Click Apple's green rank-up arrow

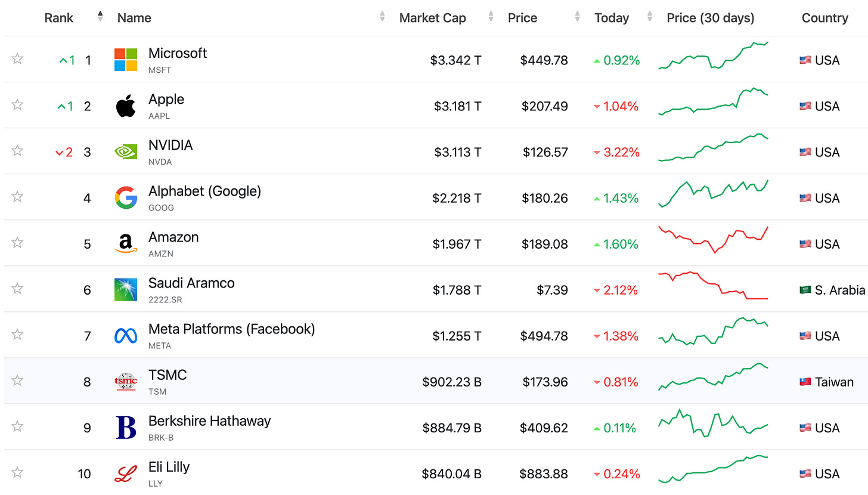[61, 106]
